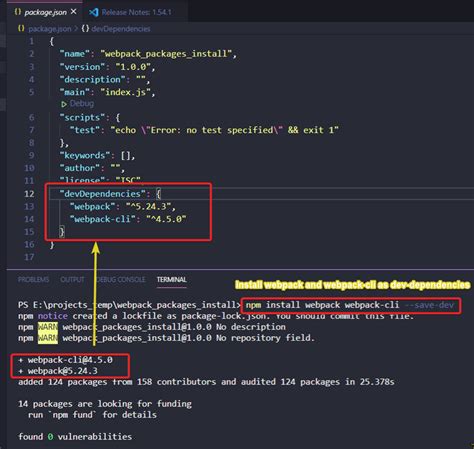This screenshot has height=449, width=474.
Task: Click the "test" key on line 7
Action: click(85, 130)
